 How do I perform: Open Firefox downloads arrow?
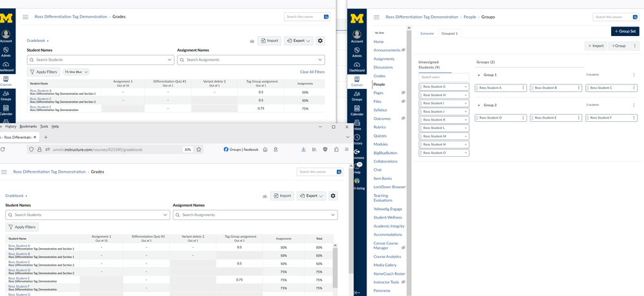303,150
